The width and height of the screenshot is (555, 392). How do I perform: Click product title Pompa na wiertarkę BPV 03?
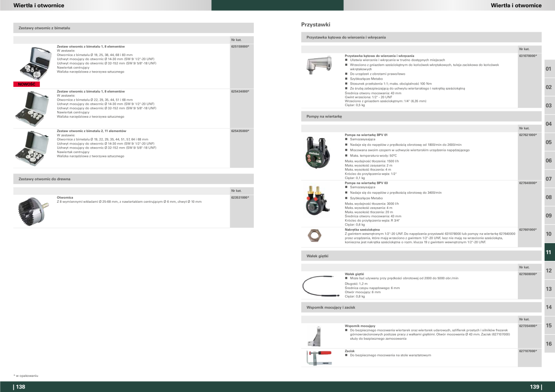[x=366, y=183]
